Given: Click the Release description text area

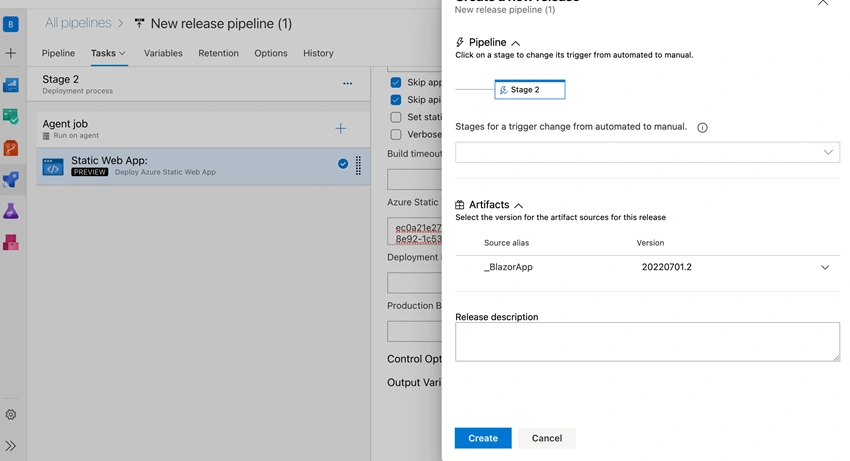Looking at the screenshot, I should [x=647, y=342].
